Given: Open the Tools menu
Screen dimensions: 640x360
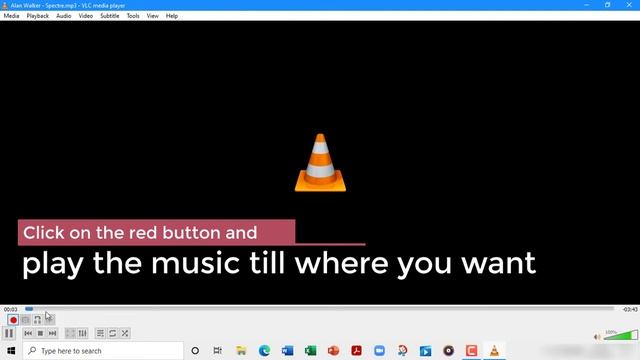Looking at the screenshot, I should pyautogui.click(x=133, y=16).
